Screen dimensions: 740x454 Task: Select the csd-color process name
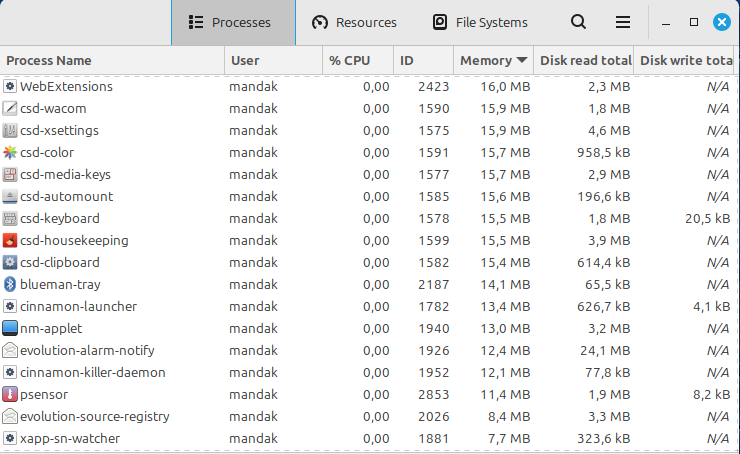47,152
